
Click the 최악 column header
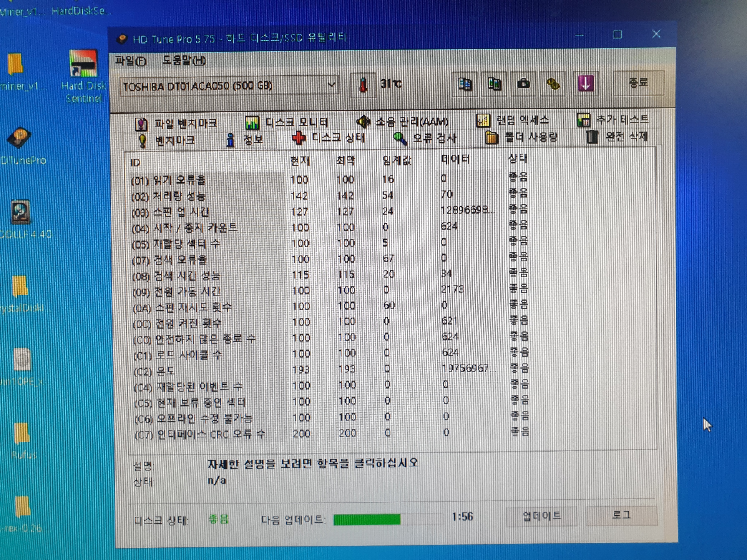coord(346,161)
